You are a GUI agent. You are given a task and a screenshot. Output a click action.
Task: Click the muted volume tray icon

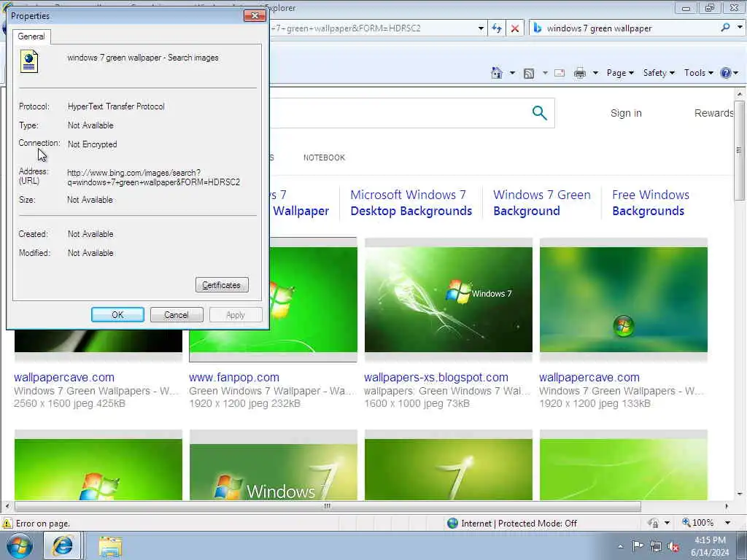point(673,547)
